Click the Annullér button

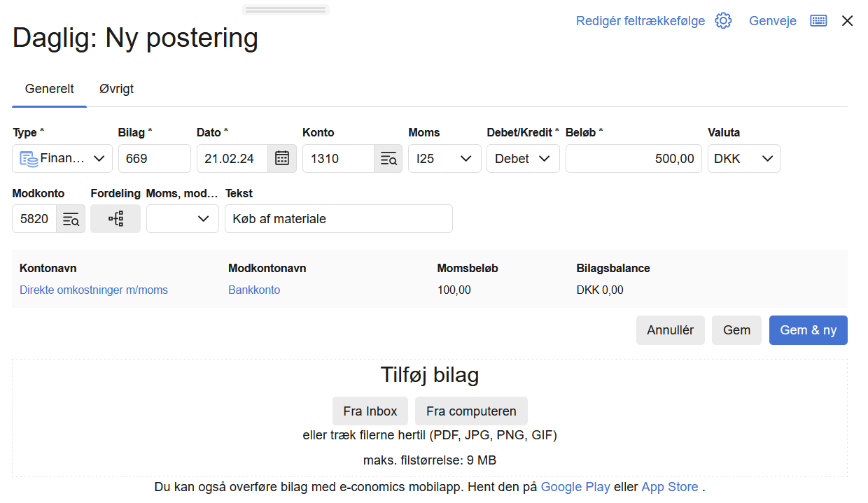tap(670, 330)
